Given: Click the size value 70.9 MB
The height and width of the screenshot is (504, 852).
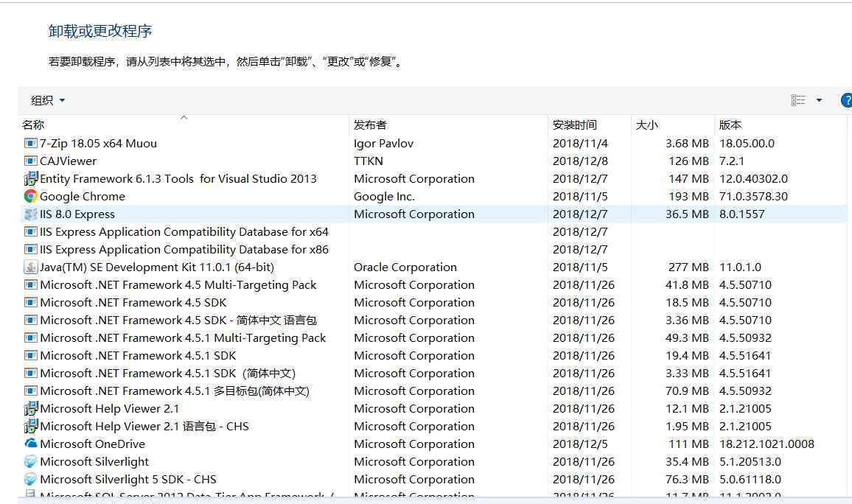Looking at the screenshot, I should coord(688,391).
